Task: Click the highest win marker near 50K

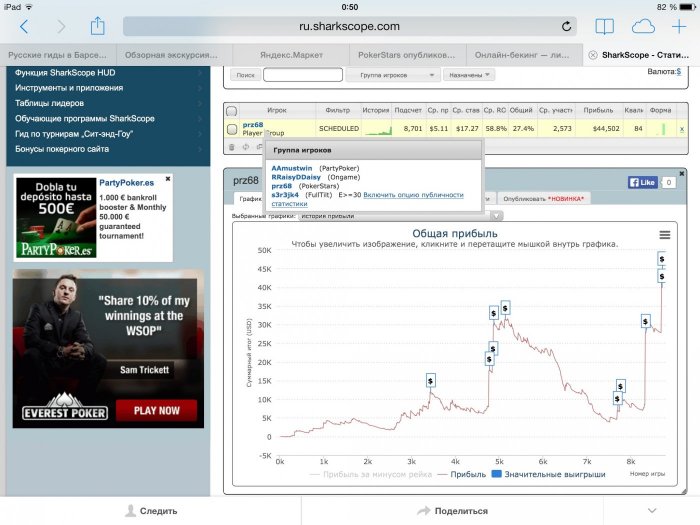Action: [662, 259]
